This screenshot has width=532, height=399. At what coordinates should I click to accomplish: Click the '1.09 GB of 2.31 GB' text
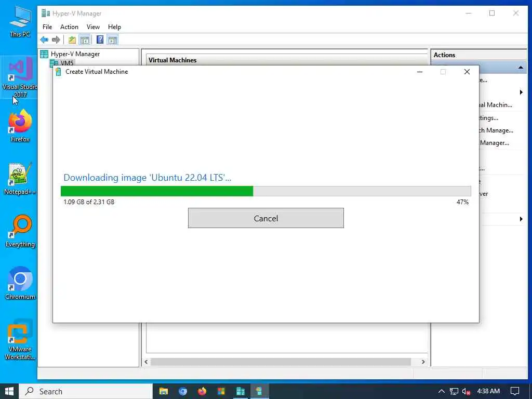click(89, 202)
